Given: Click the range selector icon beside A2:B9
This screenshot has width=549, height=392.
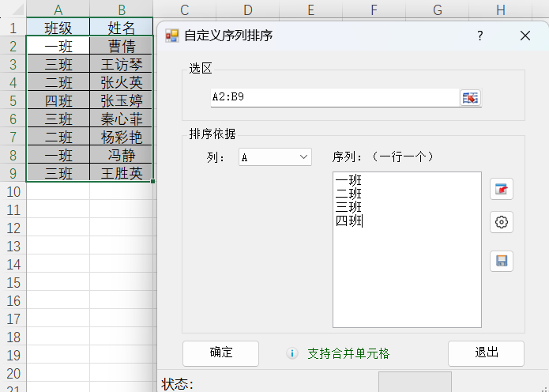Looking at the screenshot, I should coord(470,98).
